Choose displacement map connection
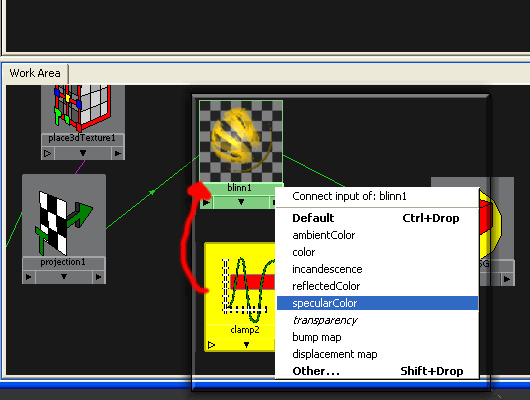530x400 pixels. [377, 354]
